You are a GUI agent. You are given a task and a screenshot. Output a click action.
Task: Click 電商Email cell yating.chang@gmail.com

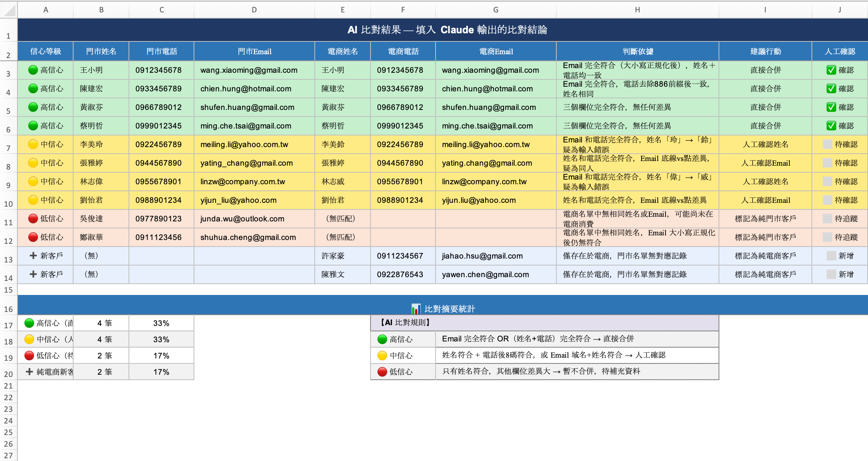coord(496,163)
